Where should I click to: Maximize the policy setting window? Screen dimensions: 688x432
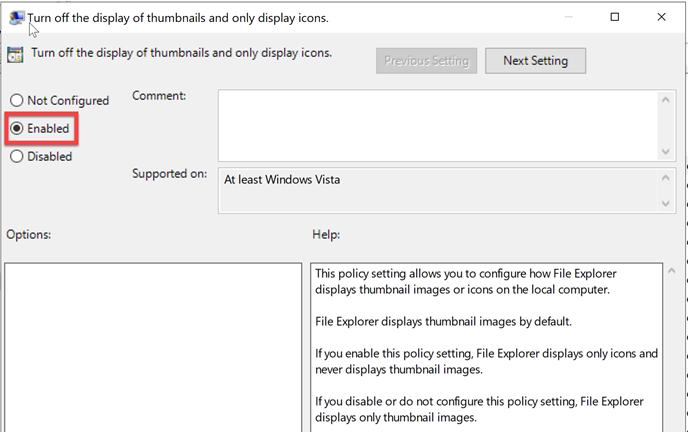(615, 17)
